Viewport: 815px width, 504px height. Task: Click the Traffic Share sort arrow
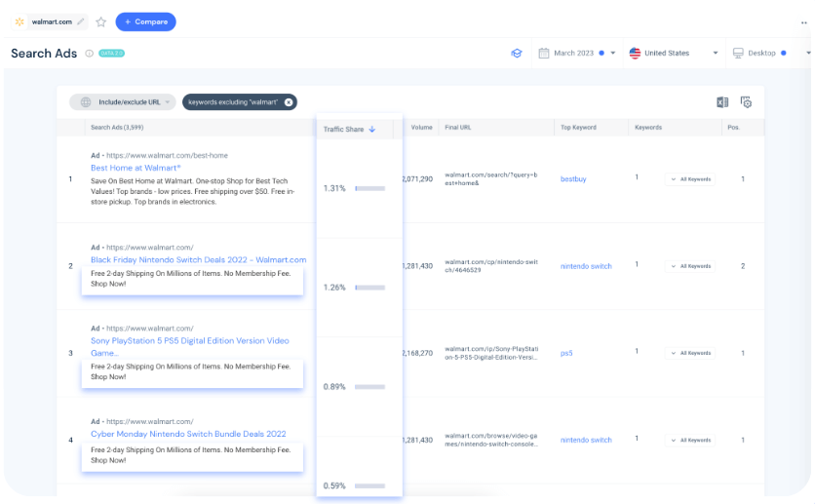click(372, 129)
